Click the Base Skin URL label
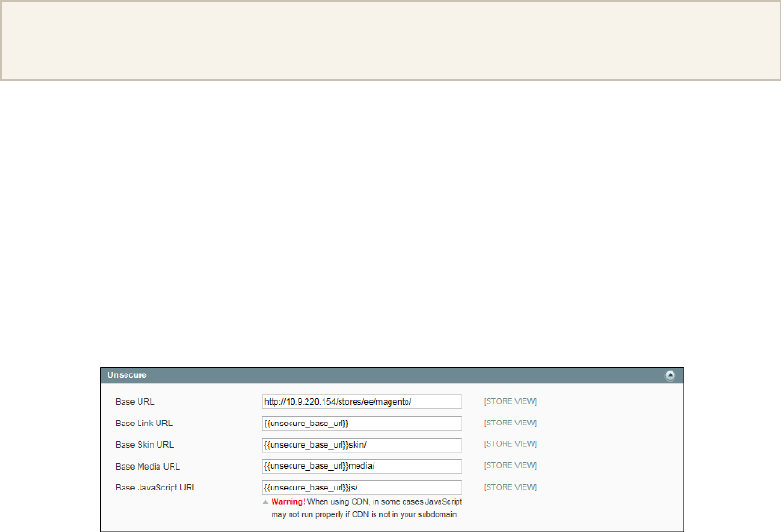The height and width of the screenshot is (532, 781). tap(144, 445)
